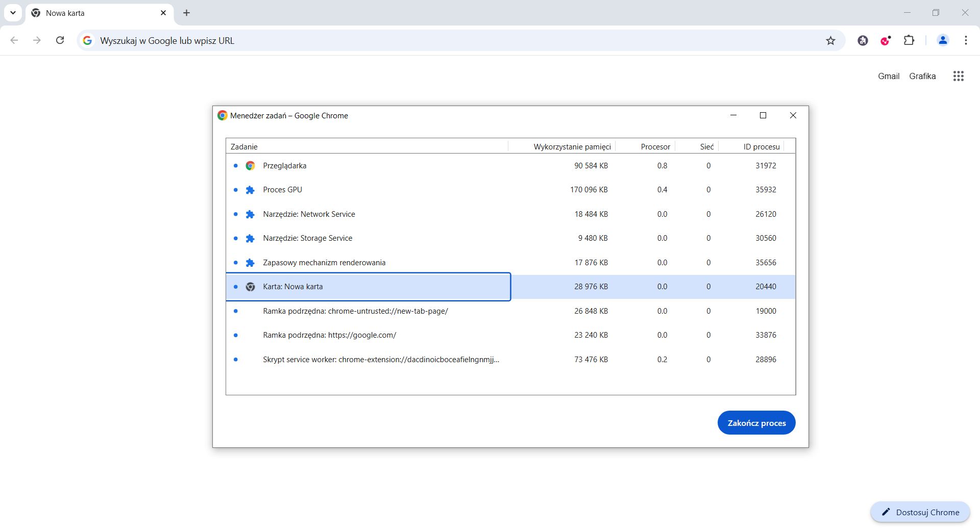Open Chrome three-dot main menu
980x531 pixels.
(966, 40)
